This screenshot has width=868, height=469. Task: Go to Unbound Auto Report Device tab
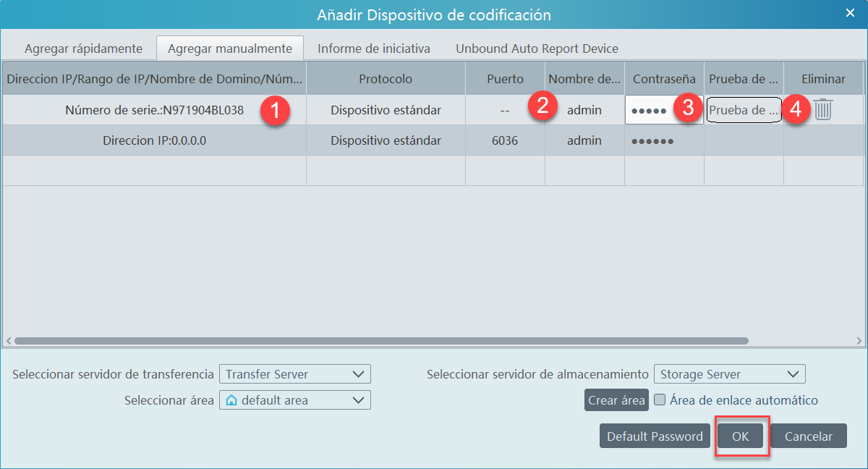click(x=537, y=48)
